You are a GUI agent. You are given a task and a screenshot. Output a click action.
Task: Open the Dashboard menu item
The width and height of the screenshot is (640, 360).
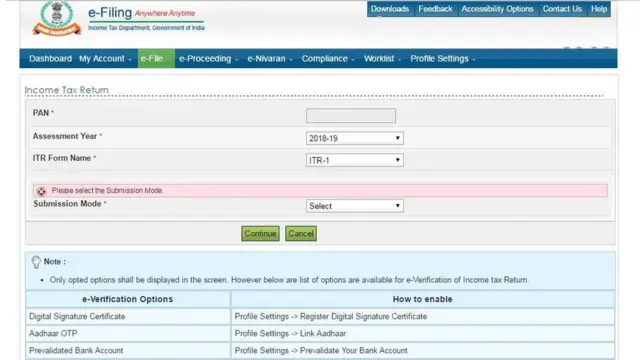(x=50, y=59)
